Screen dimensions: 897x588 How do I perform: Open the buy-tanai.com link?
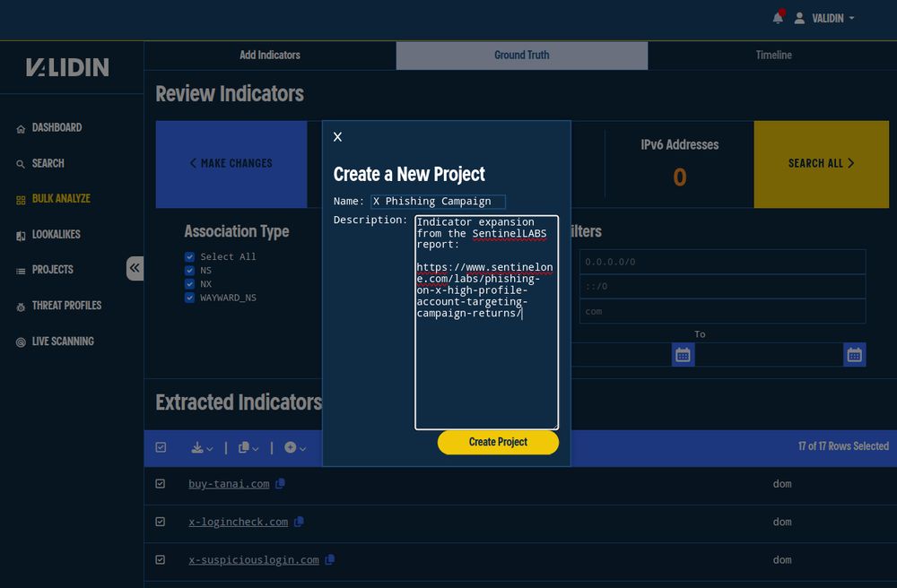coord(229,484)
